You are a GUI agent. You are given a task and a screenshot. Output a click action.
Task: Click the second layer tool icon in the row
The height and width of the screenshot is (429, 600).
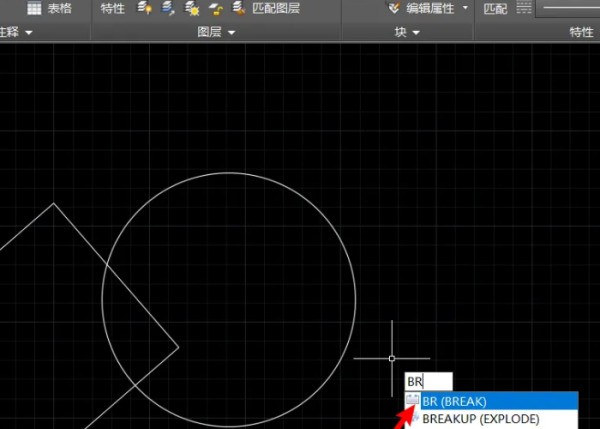click(167, 9)
